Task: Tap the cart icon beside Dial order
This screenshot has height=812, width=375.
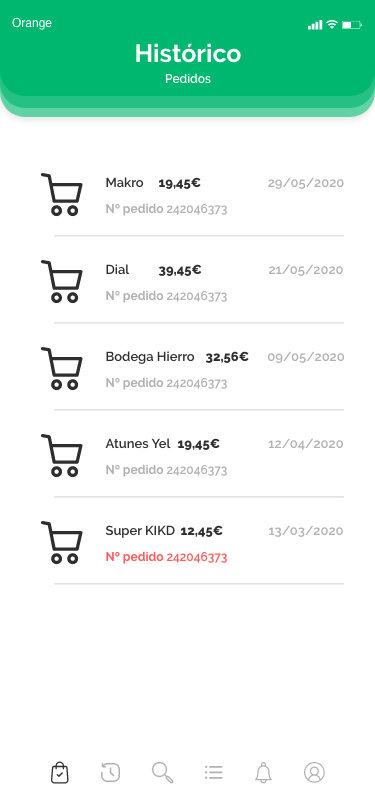Action: tap(62, 282)
